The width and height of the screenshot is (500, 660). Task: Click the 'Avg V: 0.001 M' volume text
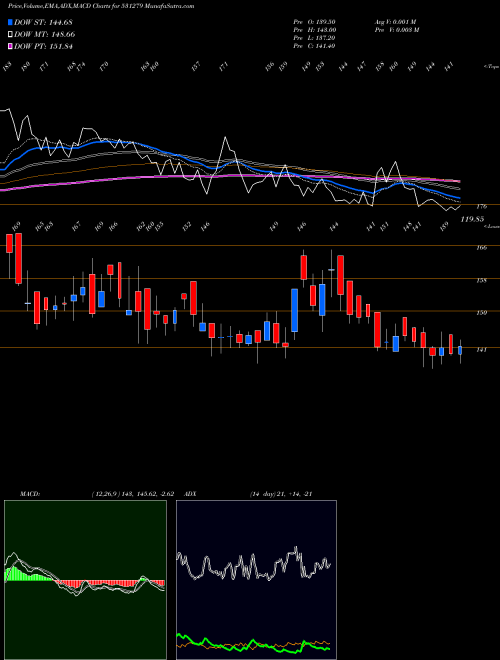click(x=395, y=22)
